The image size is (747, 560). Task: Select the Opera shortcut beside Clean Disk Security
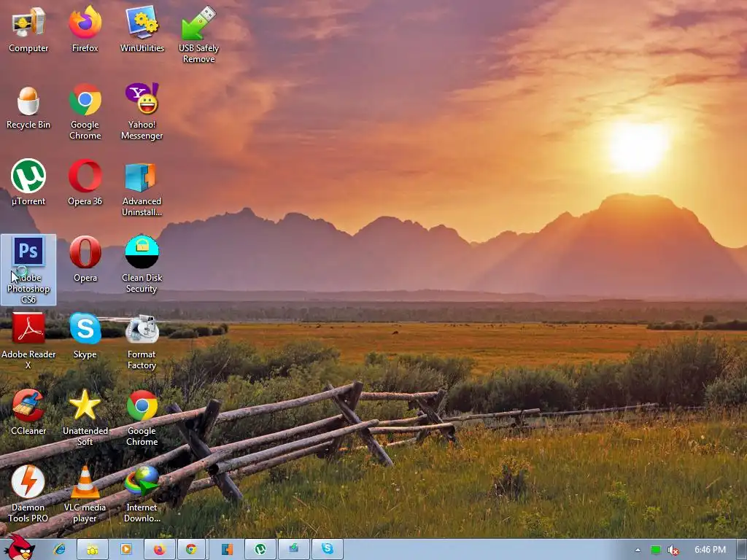click(x=85, y=260)
